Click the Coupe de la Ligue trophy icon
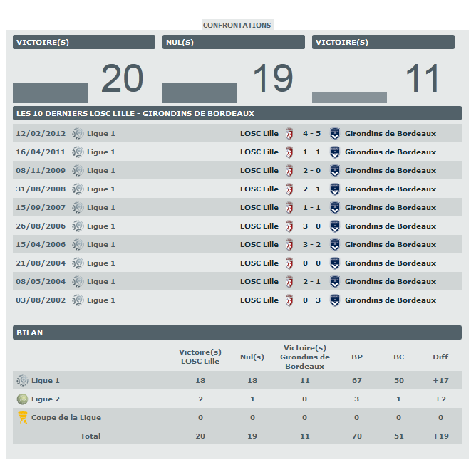Screen dimensions: 476x462 (x=23, y=418)
